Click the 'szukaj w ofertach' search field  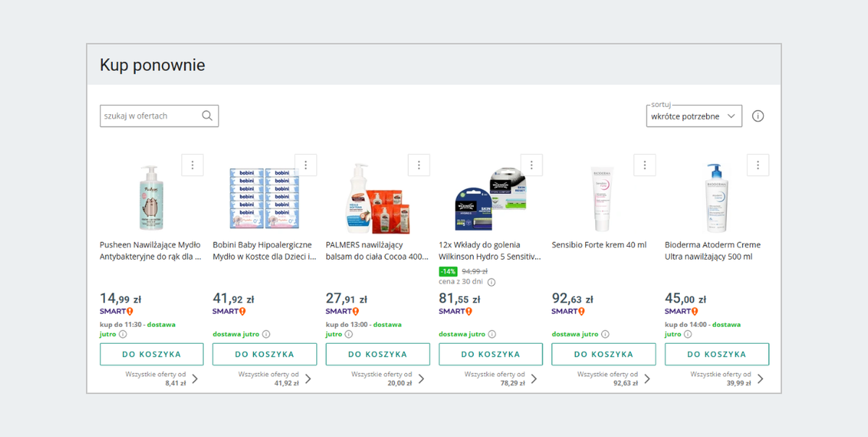[150, 116]
